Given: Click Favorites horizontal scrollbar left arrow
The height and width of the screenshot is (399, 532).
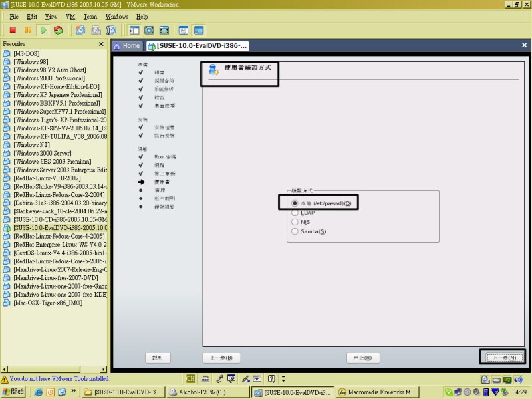Looking at the screenshot, I should tap(5, 369).
